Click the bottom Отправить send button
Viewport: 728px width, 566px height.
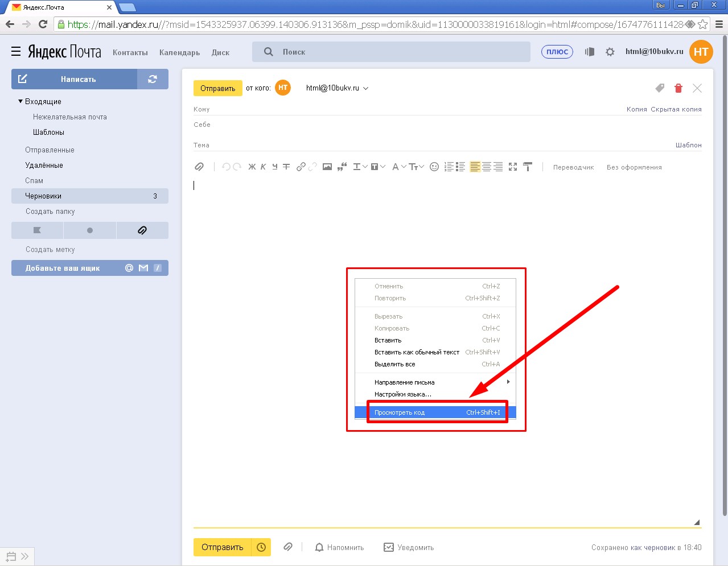(223, 547)
